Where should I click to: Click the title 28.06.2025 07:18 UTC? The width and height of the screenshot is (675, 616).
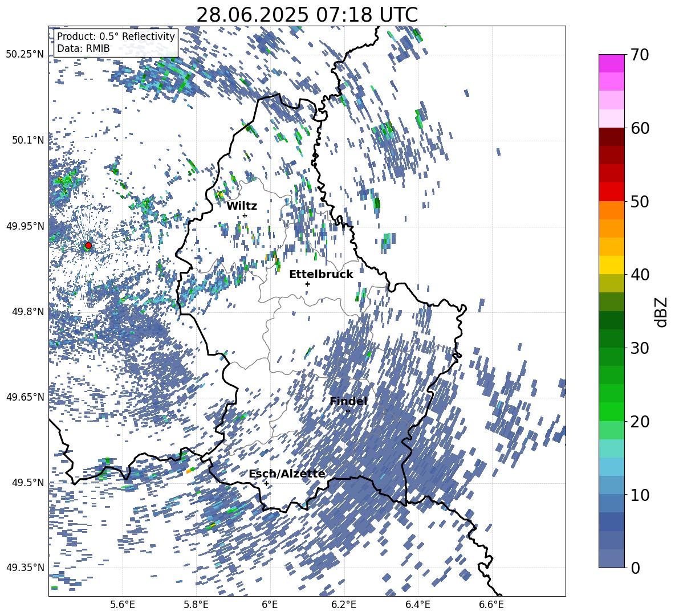(307, 15)
